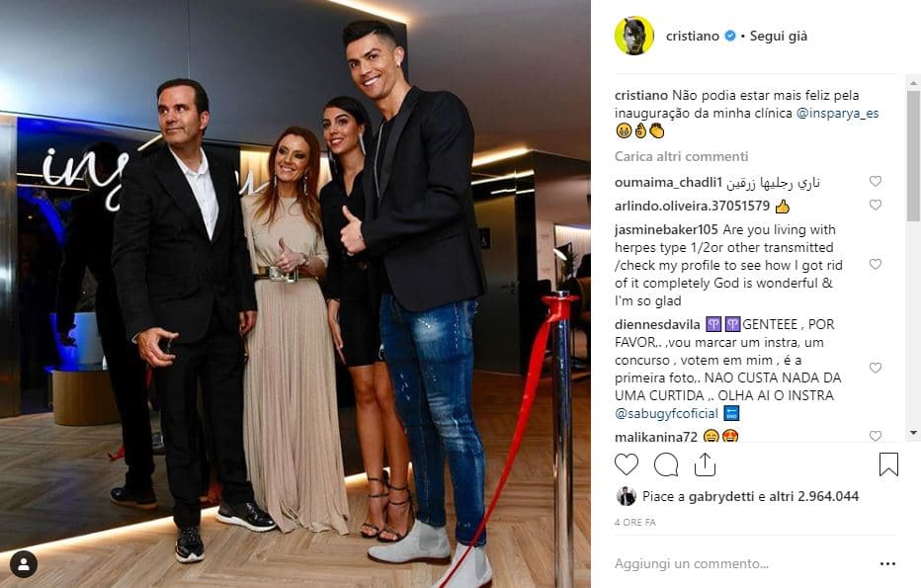Like oumaima_chadli1's comment

point(876,181)
